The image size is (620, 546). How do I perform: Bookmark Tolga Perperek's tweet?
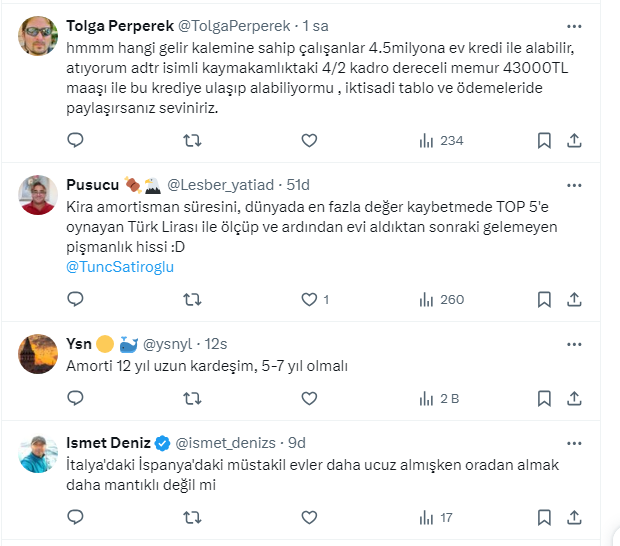click(x=544, y=141)
